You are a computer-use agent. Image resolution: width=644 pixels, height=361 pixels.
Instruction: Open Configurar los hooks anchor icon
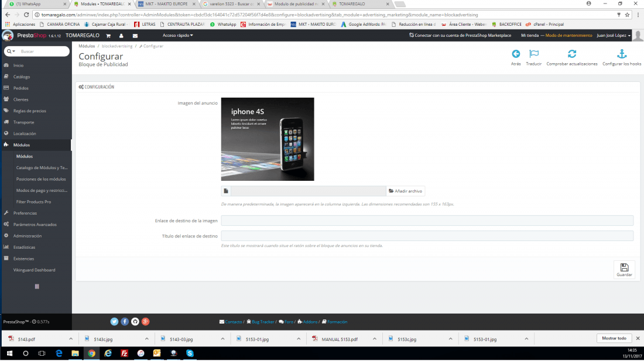click(x=622, y=54)
